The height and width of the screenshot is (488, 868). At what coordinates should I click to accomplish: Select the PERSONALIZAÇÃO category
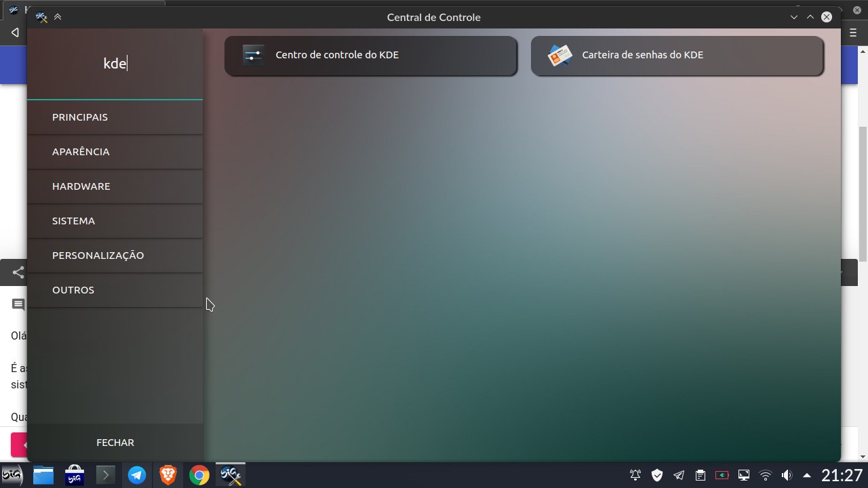[115, 256]
